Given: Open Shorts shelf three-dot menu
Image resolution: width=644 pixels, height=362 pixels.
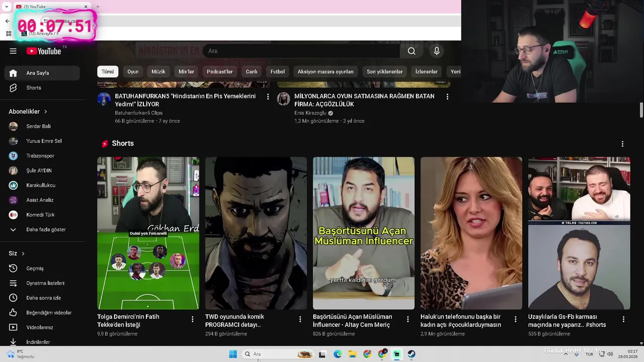Looking at the screenshot, I should click(622, 144).
